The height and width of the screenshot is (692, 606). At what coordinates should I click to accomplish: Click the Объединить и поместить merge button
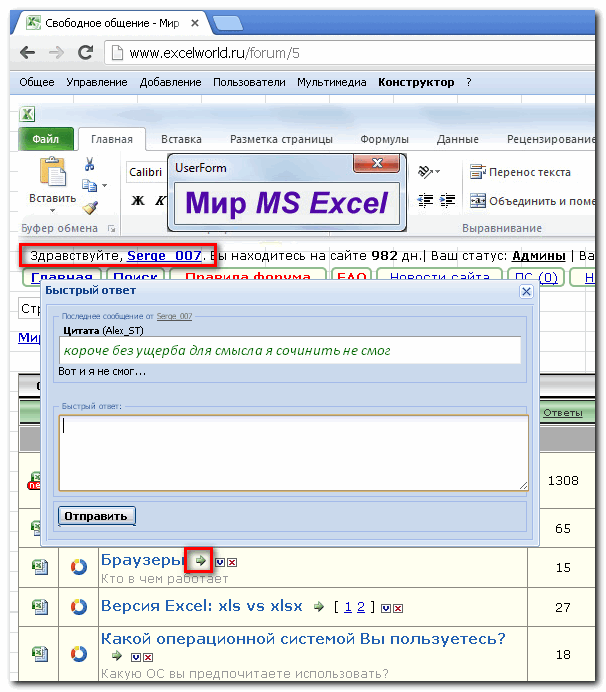coord(532,201)
